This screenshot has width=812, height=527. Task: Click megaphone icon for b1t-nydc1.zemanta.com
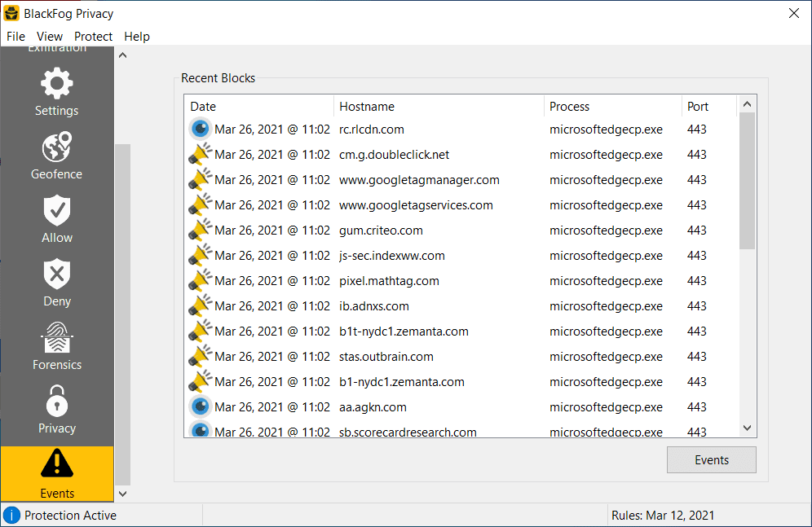click(x=201, y=331)
